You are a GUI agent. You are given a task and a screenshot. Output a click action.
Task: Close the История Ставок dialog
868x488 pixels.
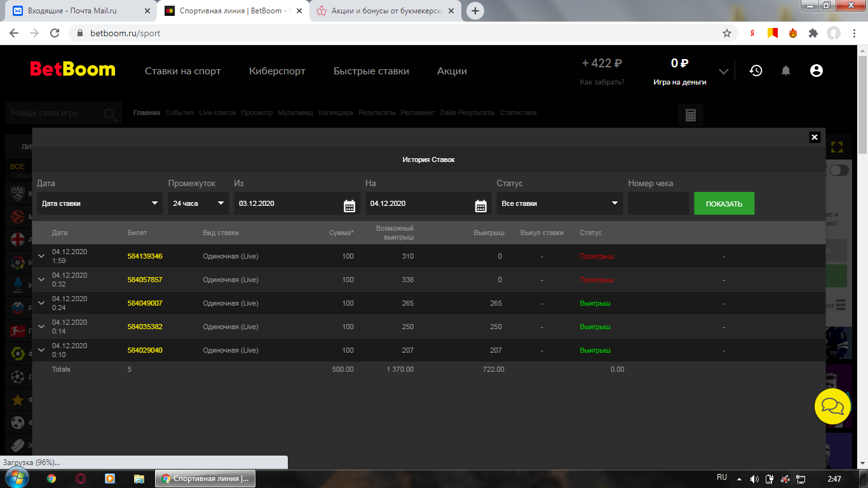click(815, 137)
